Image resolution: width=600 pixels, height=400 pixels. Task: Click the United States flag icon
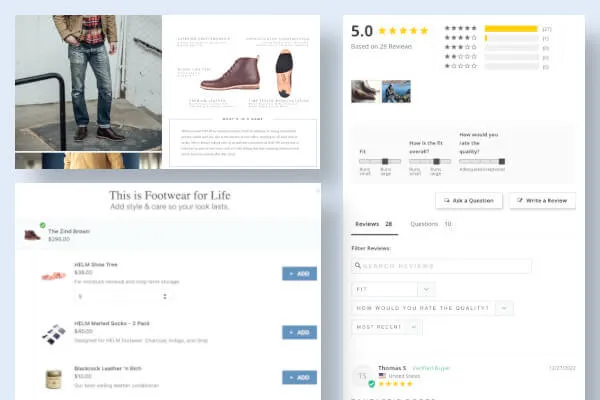[x=382, y=376]
